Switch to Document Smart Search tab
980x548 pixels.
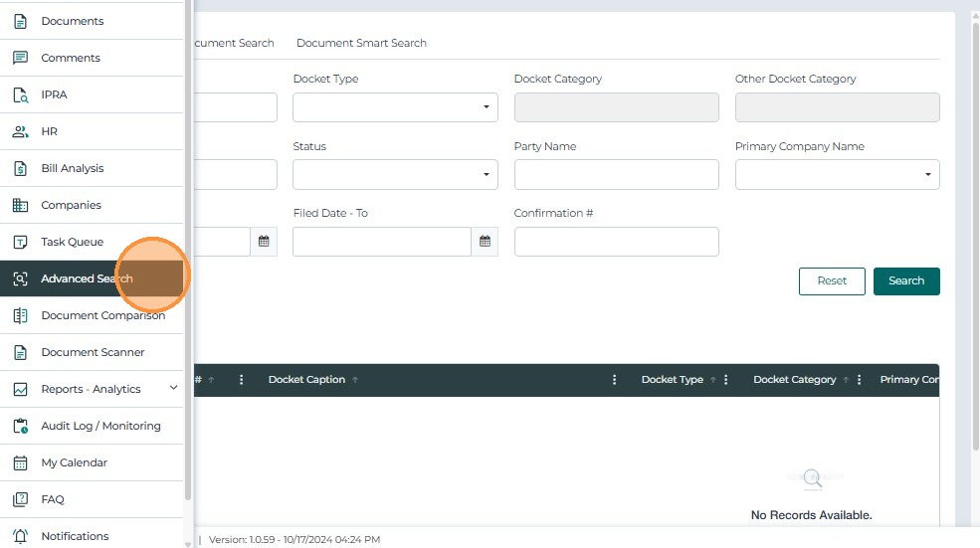pyautogui.click(x=361, y=43)
